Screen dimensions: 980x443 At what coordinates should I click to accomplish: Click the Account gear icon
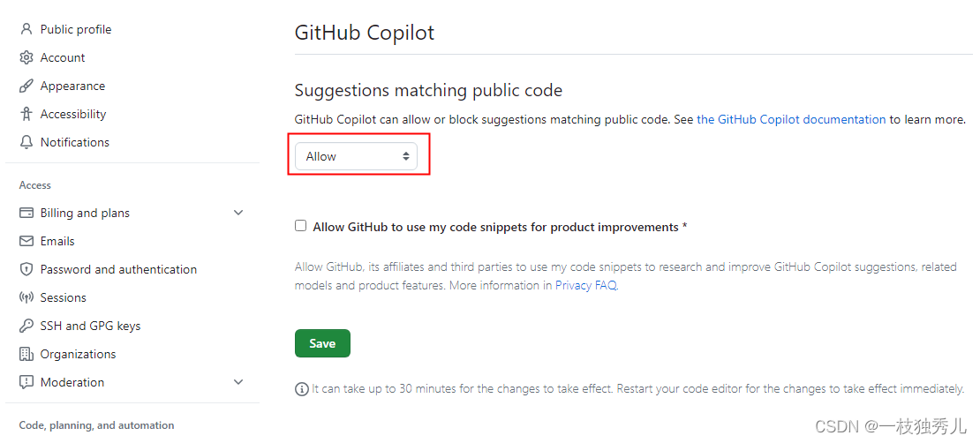tap(26, 57)
